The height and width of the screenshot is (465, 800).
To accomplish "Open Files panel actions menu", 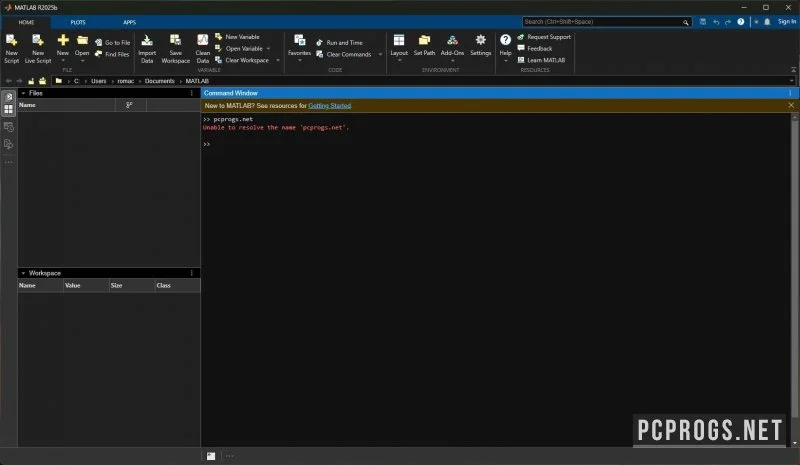I will (192, 93).
